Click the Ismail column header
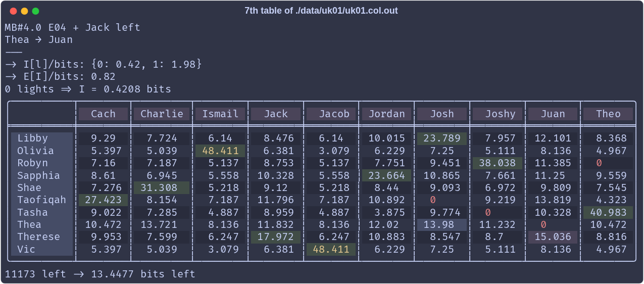The height and width of the screenshot is (284, 644). [220, 114]
